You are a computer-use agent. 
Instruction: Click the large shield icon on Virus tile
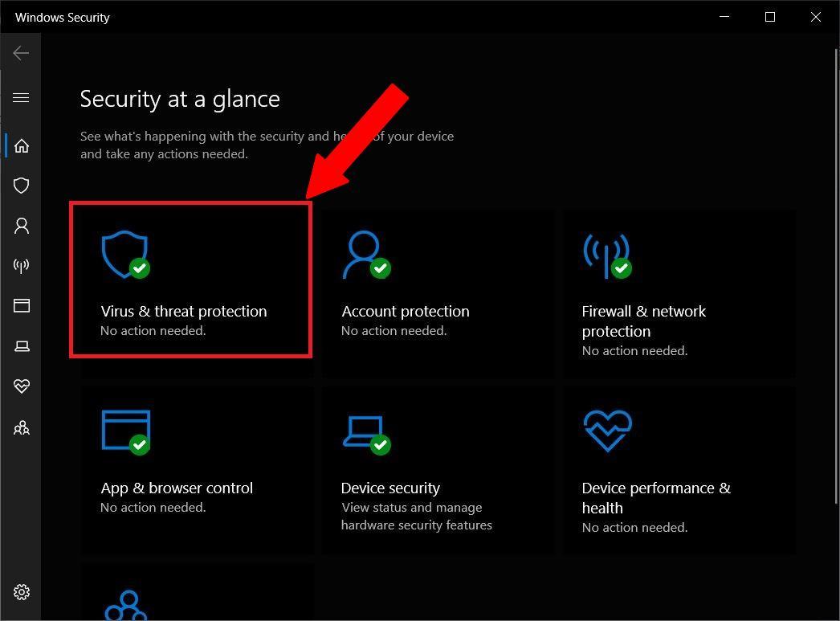click(x=125, y=255)
